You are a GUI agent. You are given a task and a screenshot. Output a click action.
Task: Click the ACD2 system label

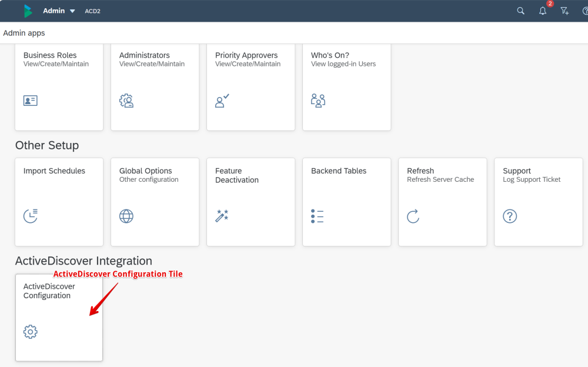[93, 11]
